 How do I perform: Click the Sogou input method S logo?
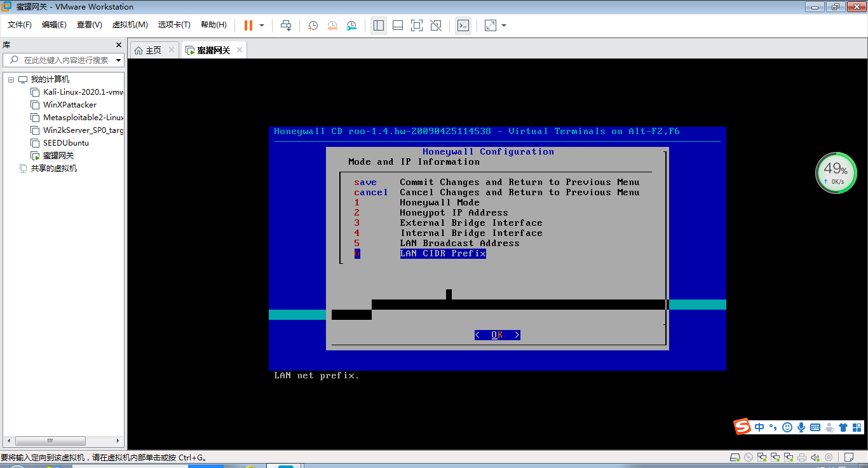click(743, 427)
